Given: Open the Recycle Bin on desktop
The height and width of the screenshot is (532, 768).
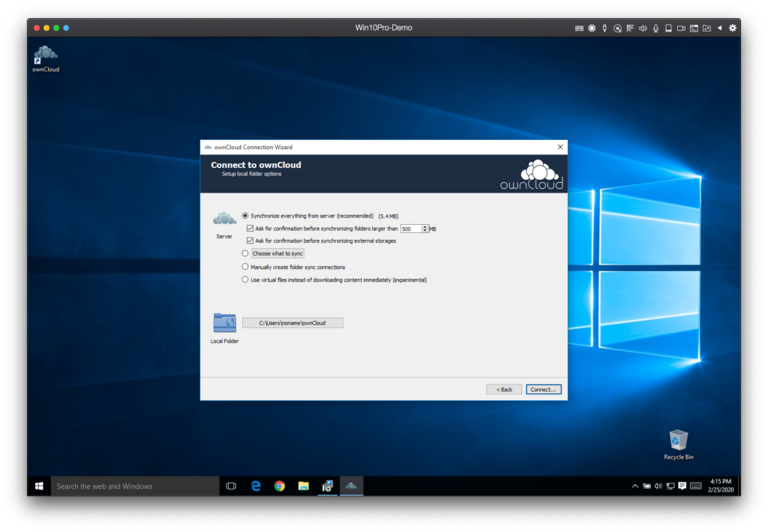Looking at the screenshot, I should (678, 444).
